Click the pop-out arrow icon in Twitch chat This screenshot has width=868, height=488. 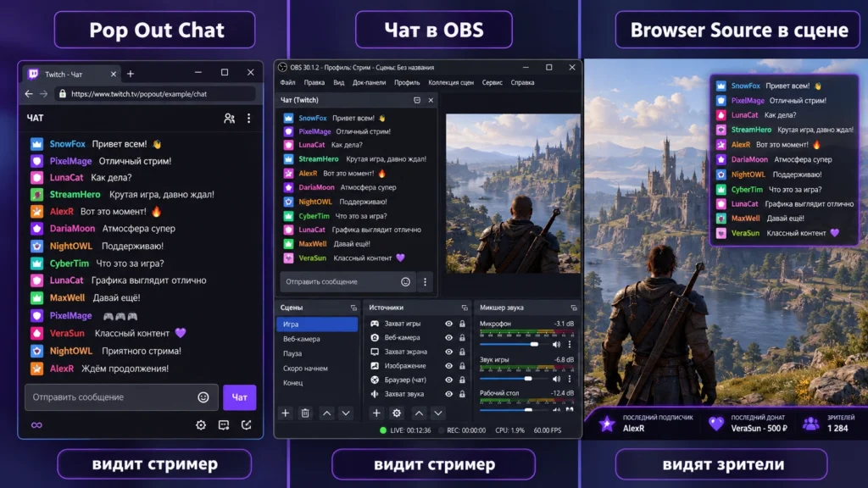click(x=247, y=425)
